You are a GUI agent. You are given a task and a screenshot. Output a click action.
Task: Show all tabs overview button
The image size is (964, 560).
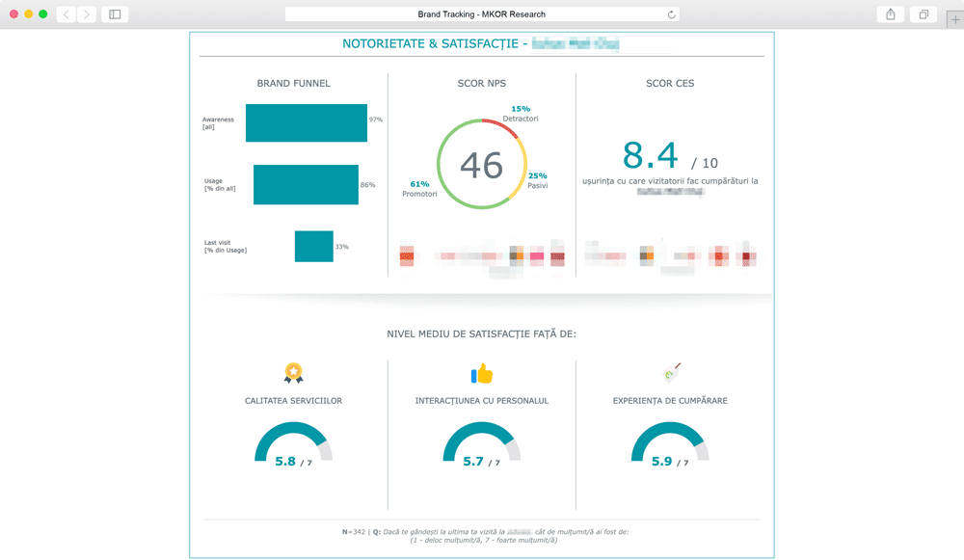(924, 14)
